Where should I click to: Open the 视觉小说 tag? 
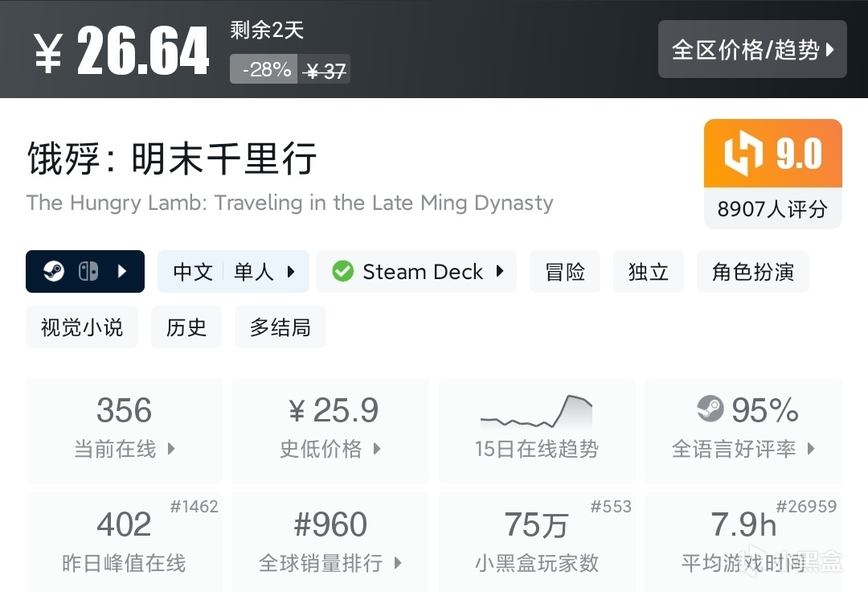[x=82, y=327]
